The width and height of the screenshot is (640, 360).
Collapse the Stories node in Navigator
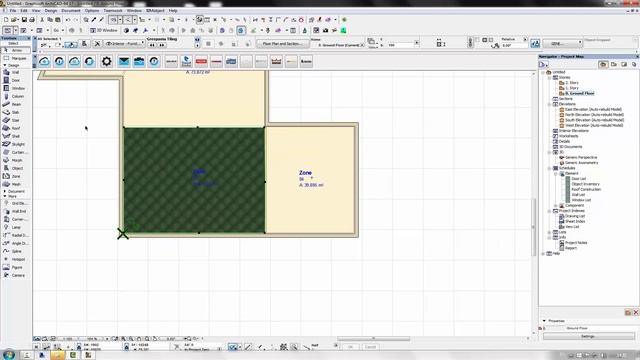549,77
